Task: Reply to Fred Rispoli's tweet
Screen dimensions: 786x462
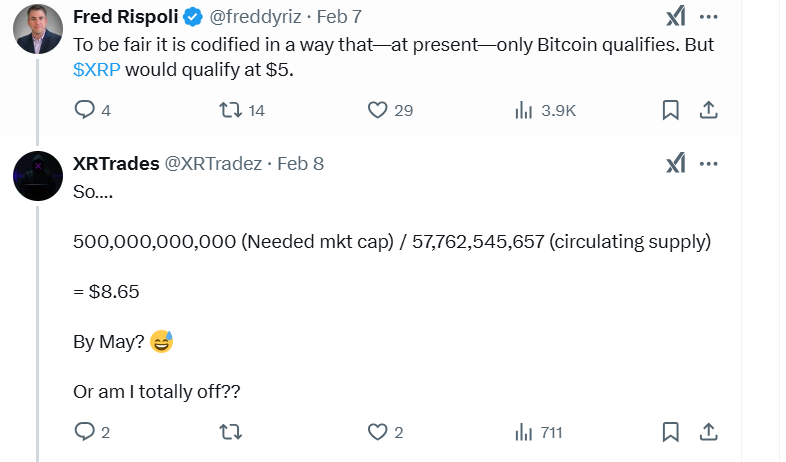Action: pos(85,110)
